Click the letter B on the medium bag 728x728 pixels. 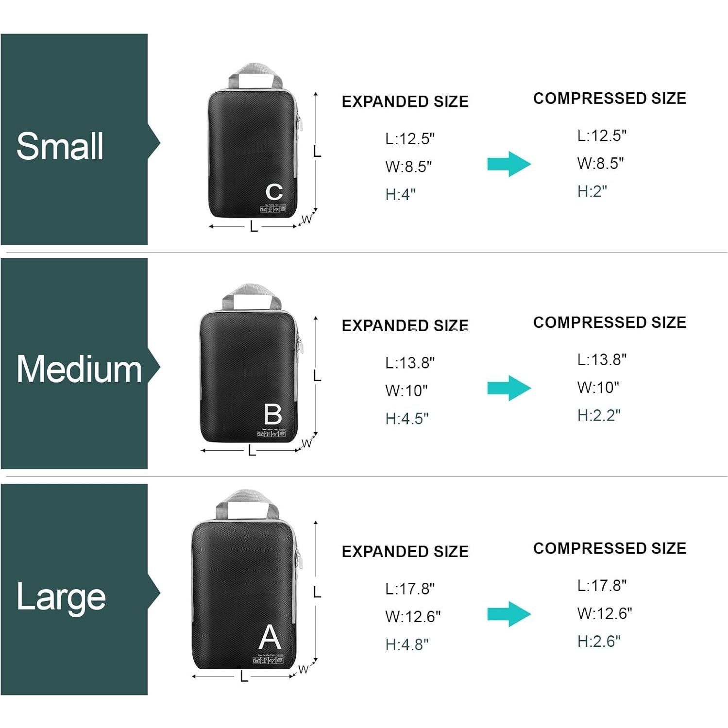[272, 414]
